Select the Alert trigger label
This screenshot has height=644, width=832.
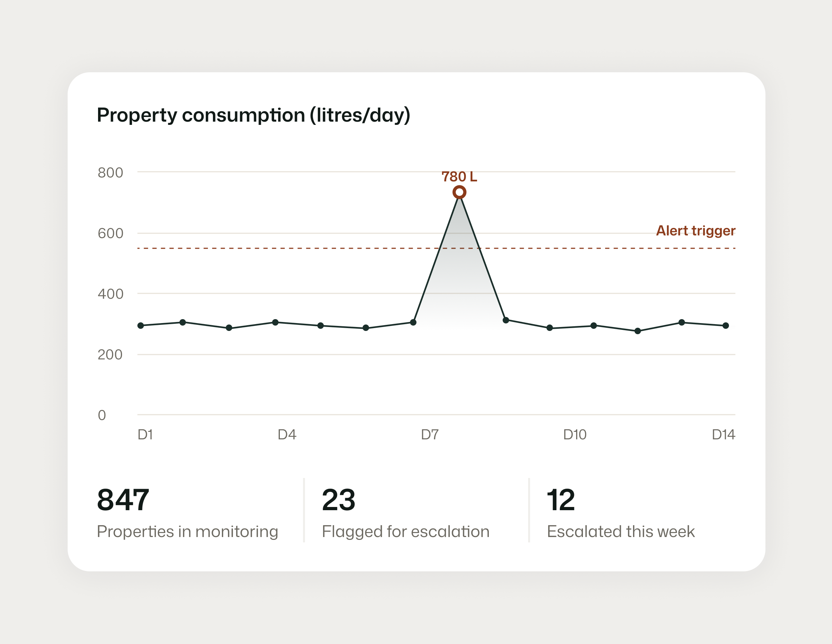[695, 231]
